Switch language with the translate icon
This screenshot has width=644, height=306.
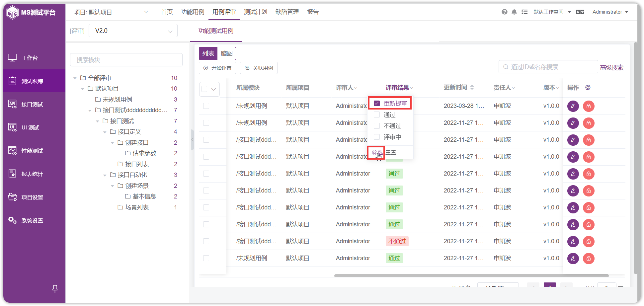580,12
